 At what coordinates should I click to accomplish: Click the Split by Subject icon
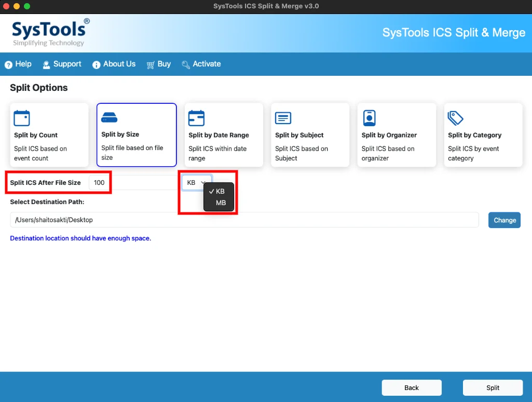point(283,118)
